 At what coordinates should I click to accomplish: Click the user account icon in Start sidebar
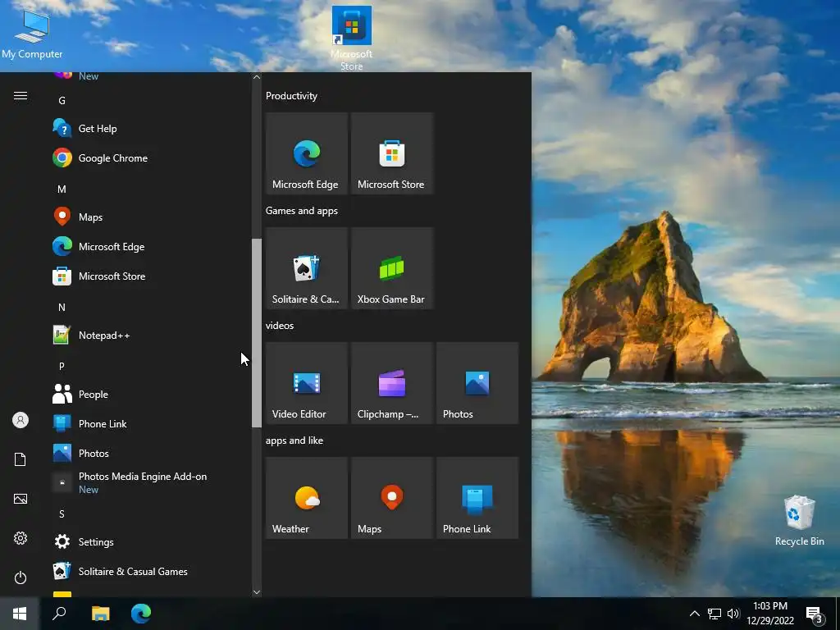pos(21,420)
